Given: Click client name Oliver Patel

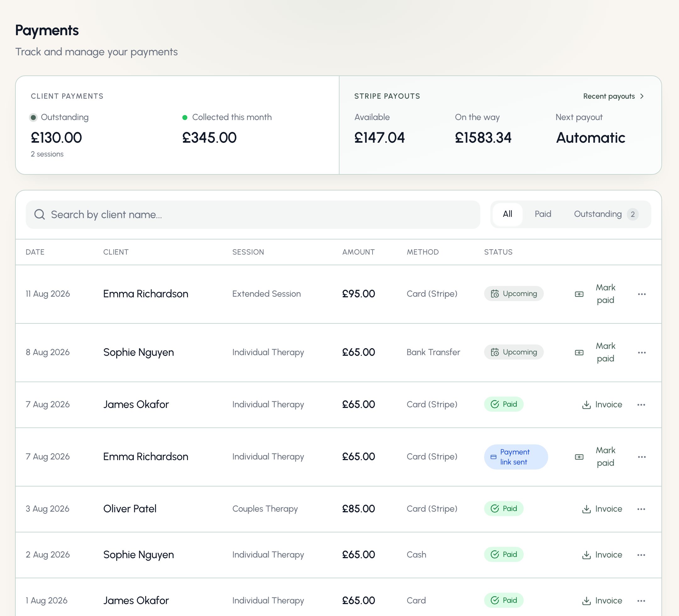Looking at the screenshot, I should tap(130, 509).
